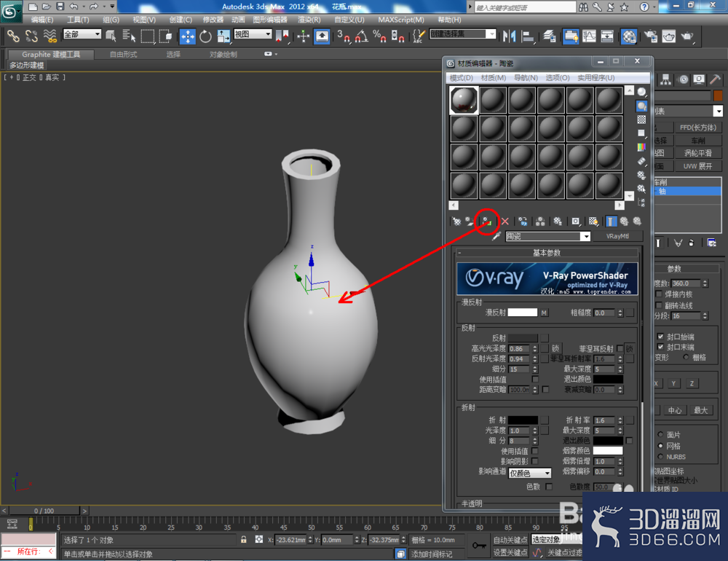The image size is (728, 561).
Task: Toggle the 3D Snaps button
Action: click(x=344, y=36)
